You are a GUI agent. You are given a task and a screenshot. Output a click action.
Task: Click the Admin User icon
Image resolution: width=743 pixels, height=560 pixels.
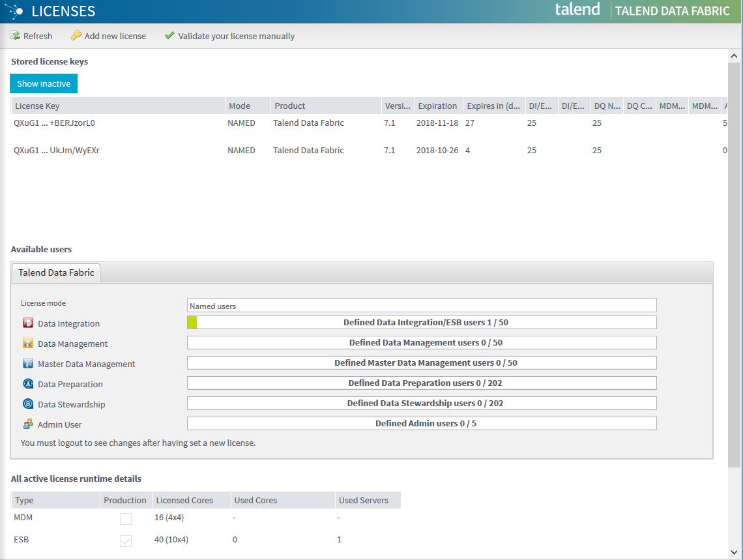coord(28,424)
